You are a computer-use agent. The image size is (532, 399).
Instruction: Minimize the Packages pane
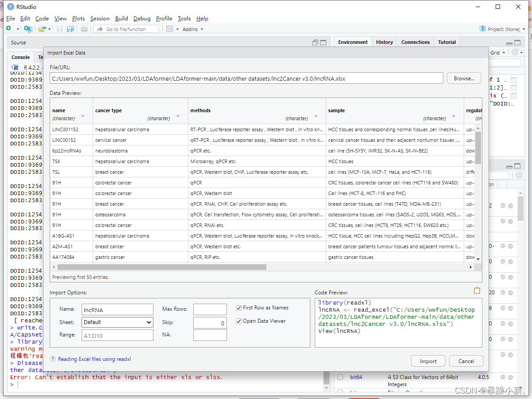point(510,166)
